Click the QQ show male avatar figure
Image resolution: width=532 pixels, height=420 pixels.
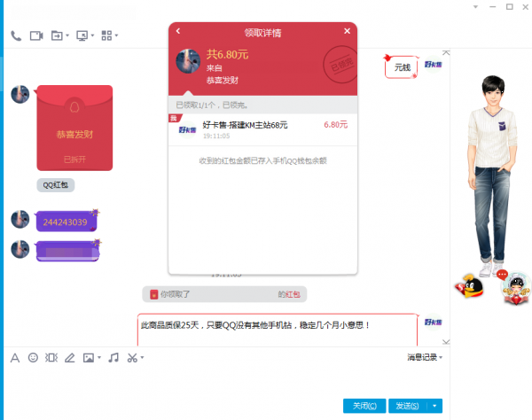(492, 175)
